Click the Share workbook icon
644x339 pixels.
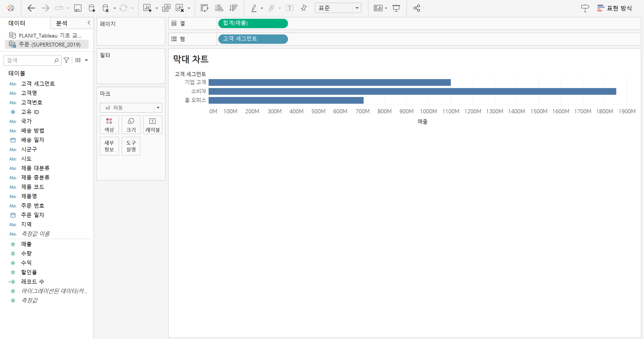click(x=417, y=8)
